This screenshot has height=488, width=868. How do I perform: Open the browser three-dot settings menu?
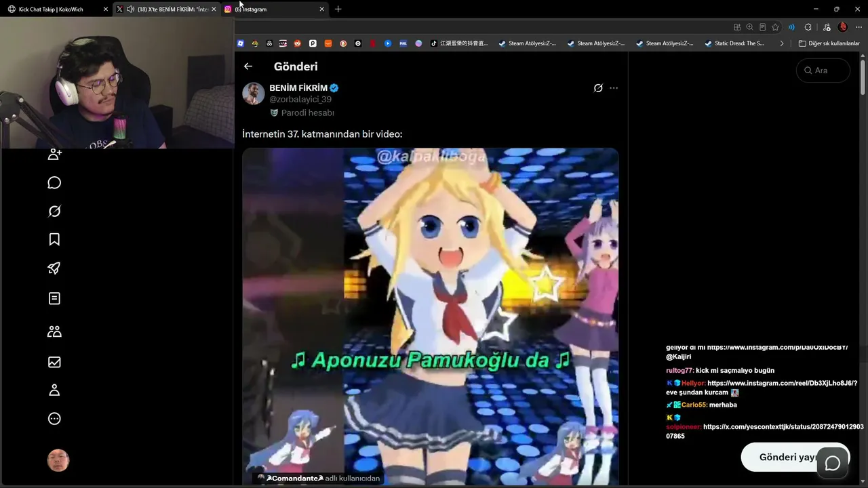(859, 27)
